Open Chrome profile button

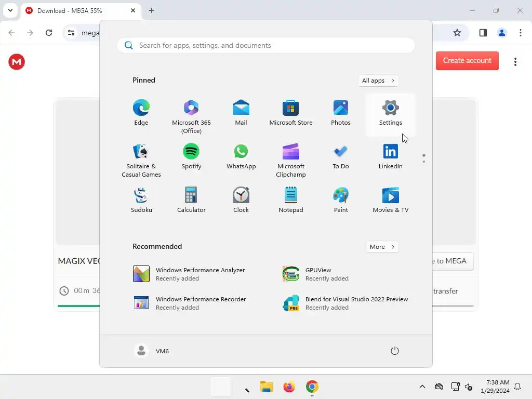pos(502,33)
